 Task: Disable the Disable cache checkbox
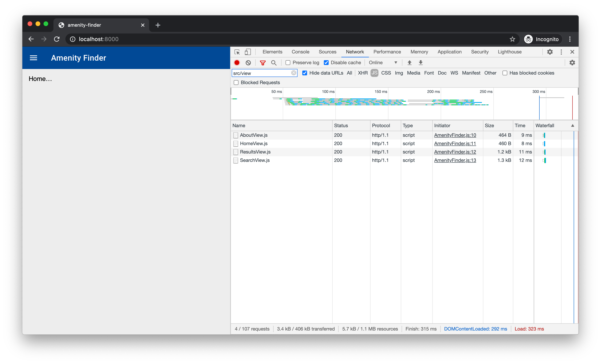[326, 63]
